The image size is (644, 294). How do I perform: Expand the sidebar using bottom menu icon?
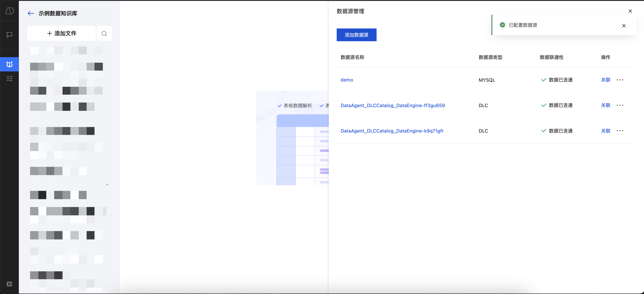click(9, 284)
